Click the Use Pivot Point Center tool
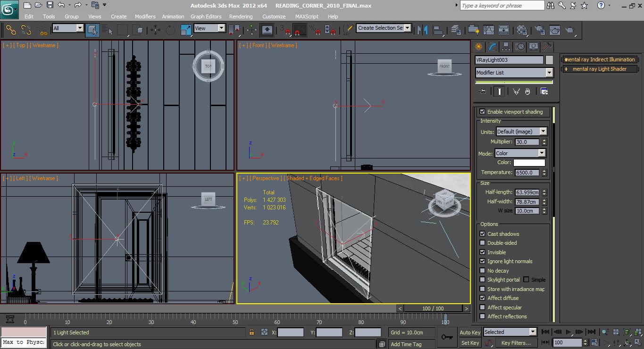This screenshot has height=349, width=644. (234, 30)
